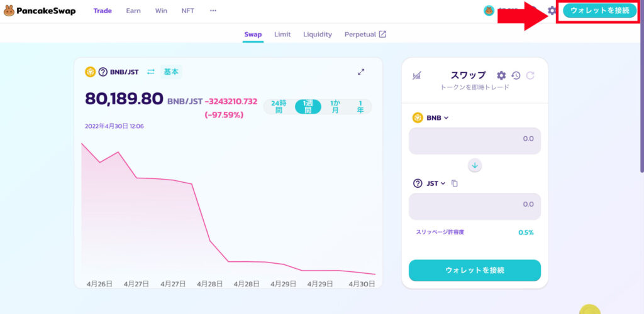Toggle the 基本 chart mode button
This screenshot has height=314, width=644.
[171, 72]
